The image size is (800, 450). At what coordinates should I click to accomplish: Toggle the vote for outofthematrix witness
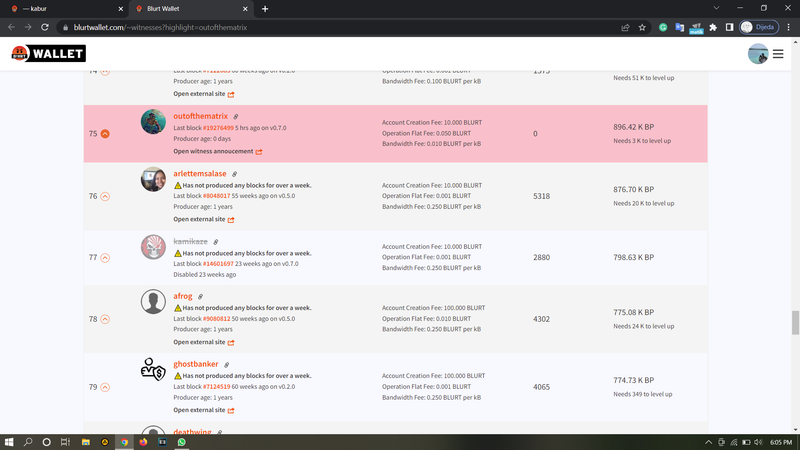[x=105, y=134]
